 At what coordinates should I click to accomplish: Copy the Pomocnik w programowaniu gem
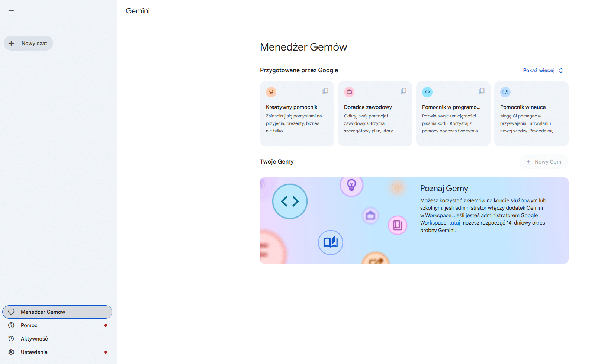[x=482, y=91]
